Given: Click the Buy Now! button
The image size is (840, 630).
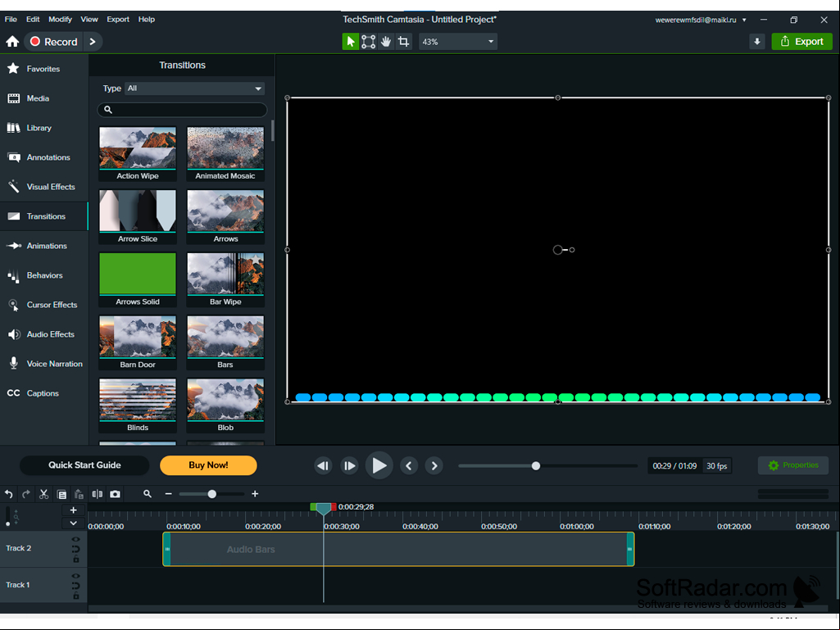Looking at the screenshot, I should [x=208, y=465].
